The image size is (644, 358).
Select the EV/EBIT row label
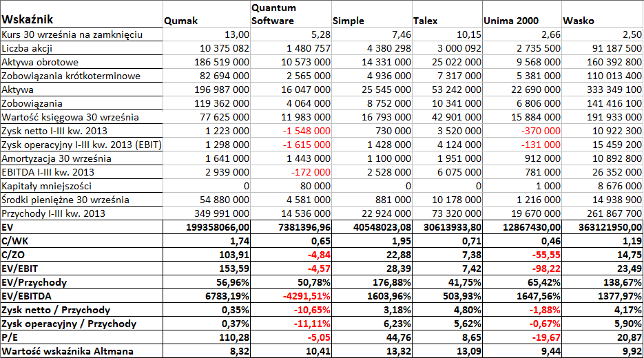tap(19, 268)
